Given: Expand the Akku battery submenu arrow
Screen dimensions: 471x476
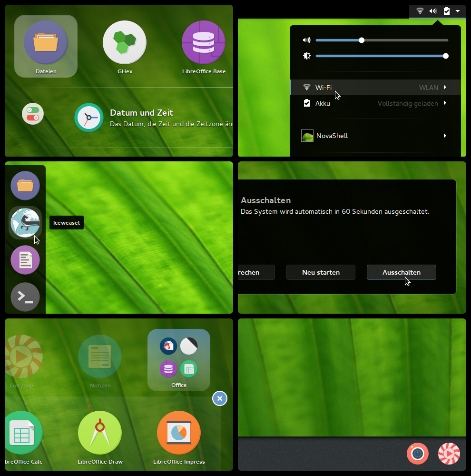Looking at the screenshot, I should [445, 103].
